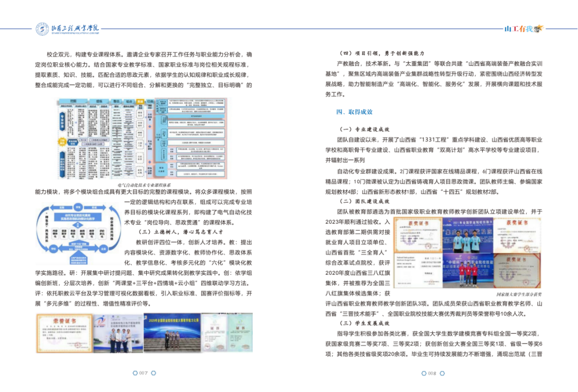Open the photo of students in red shirts
Screen dimensions: 578x392
click(x=468, y=271)
